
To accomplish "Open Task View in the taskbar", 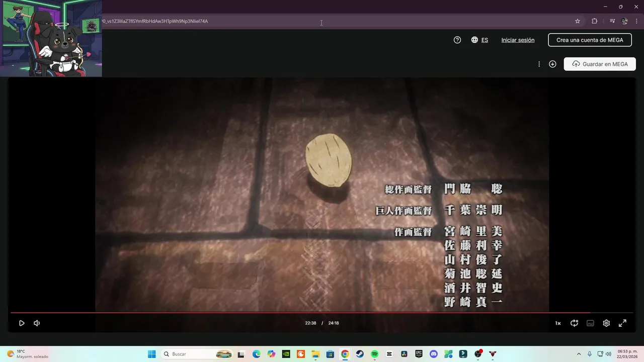I will pyautogui.click(x=241, y=354).
